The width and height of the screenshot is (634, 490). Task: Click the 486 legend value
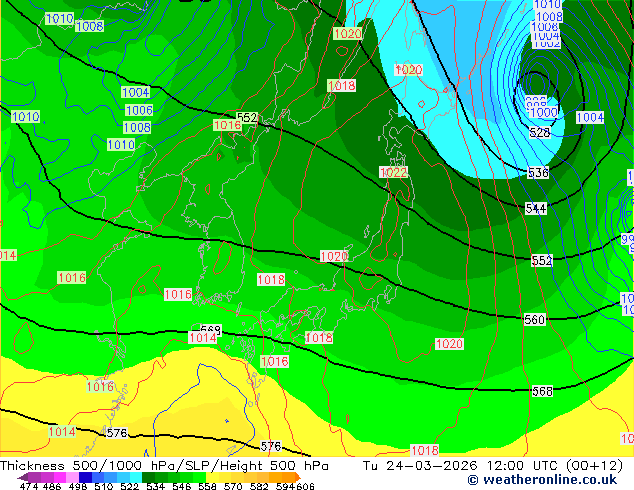[52, 486]
